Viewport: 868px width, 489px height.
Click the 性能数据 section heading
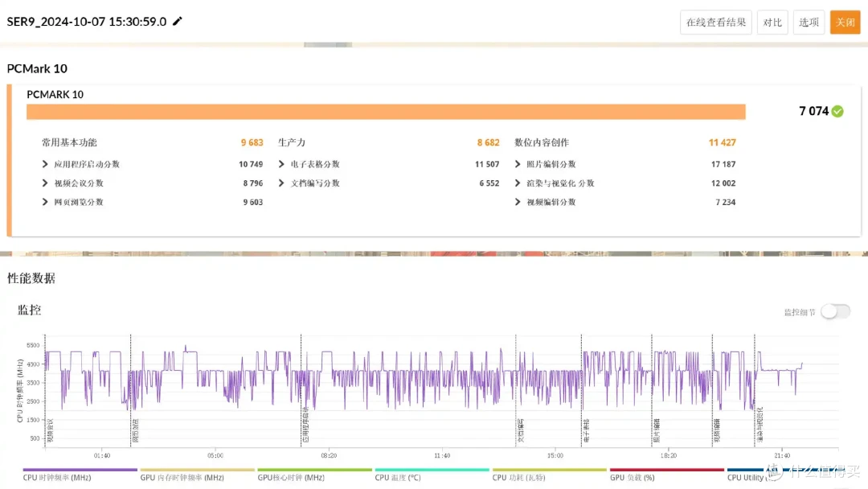[x=31, y=278]
